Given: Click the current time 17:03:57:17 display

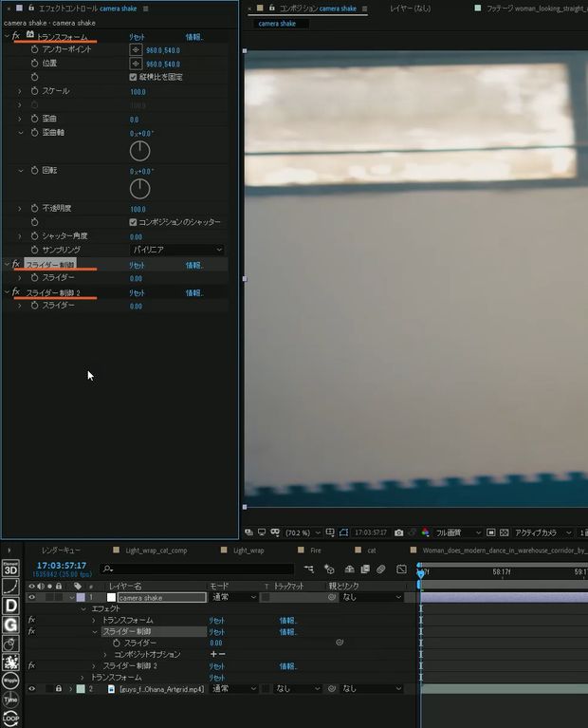Looking at the screenshot, I should 62,566.
